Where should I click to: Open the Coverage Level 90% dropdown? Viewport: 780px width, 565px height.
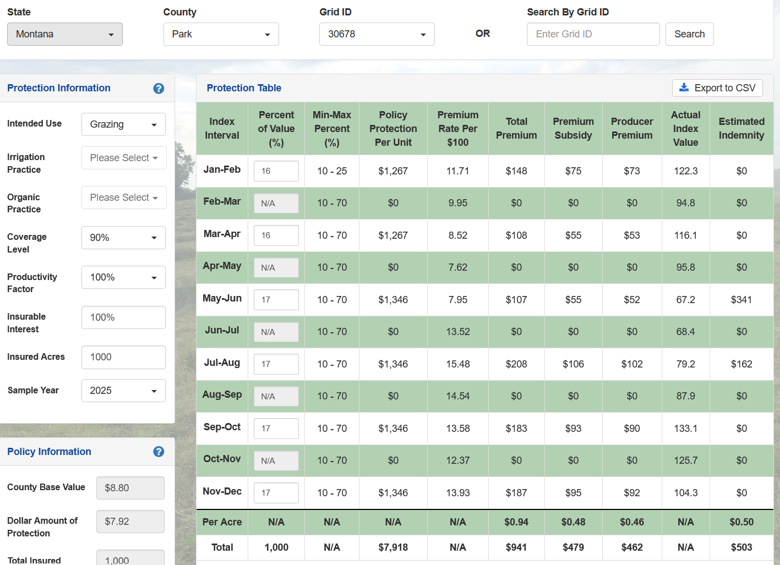[x=123, y=238]
